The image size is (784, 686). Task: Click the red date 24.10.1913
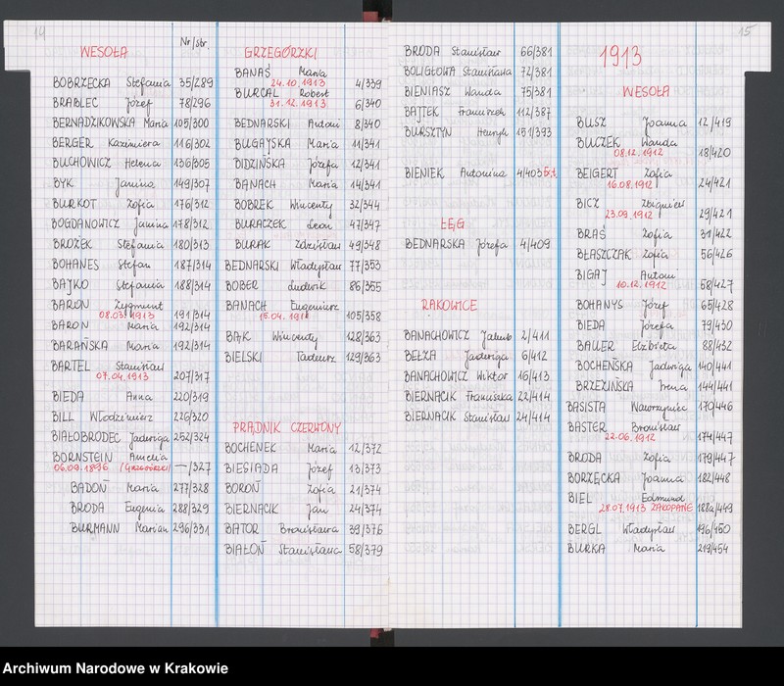tap(299, 83)
